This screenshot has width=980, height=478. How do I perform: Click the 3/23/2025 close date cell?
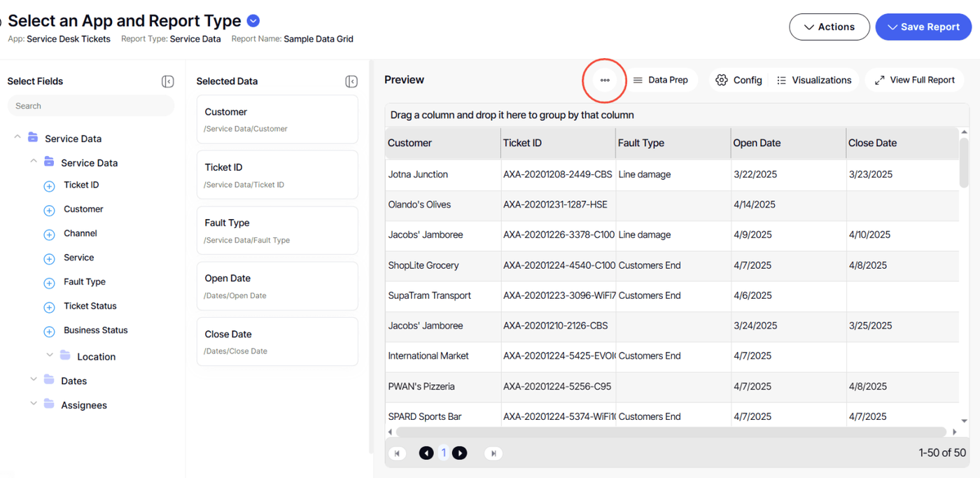click(x=902, y=174)
